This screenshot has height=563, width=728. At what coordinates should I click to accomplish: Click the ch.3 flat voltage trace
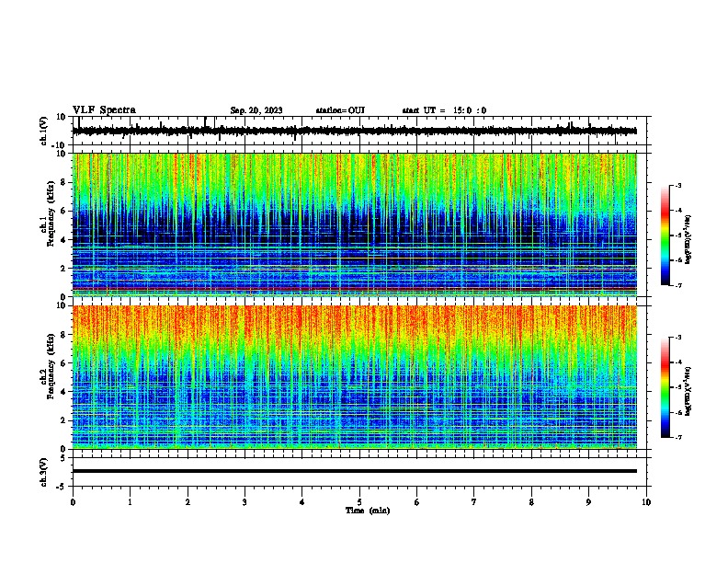[355, 471]
